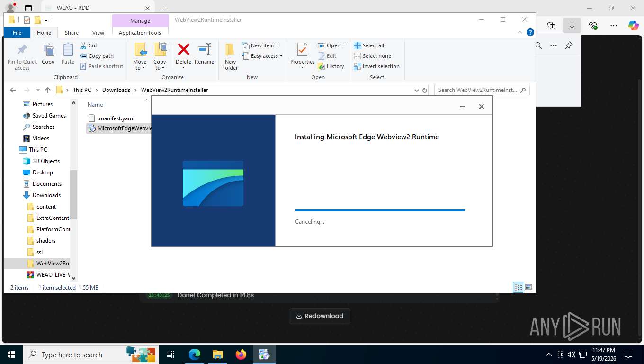Select Videos in navigation pane
This screenshot has height=364, width=644.
(x=41, y=138)
